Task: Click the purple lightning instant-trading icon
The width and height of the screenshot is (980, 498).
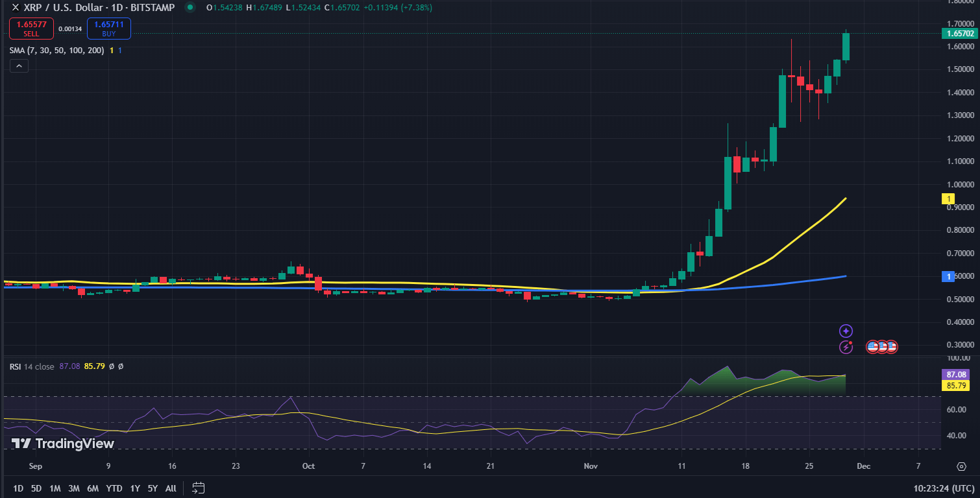Action: pyautogui.click(x=846, y=348)
